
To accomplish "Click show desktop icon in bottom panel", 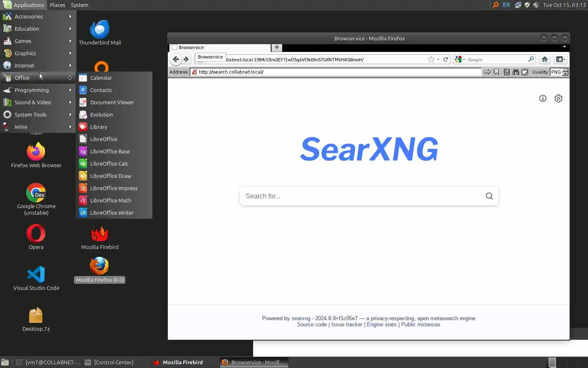I will click(5, 362).
